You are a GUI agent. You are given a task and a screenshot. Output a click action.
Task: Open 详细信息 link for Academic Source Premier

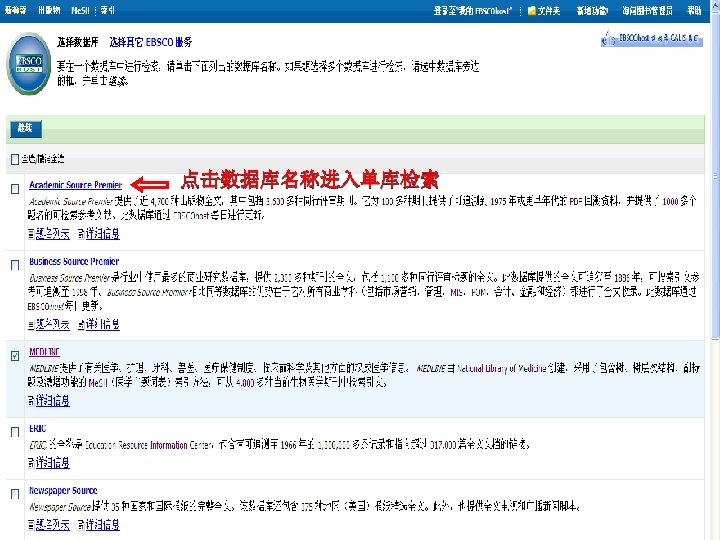[103, 234]
